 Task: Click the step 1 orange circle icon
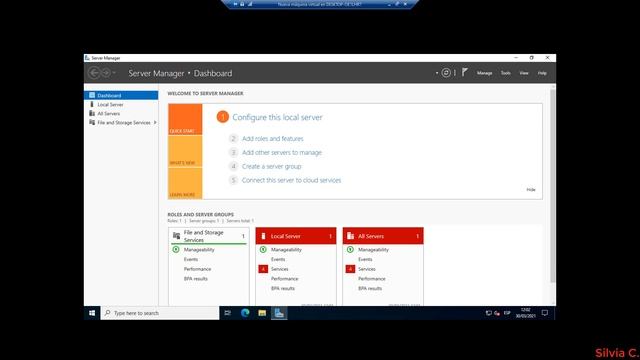tap(222, 117)
